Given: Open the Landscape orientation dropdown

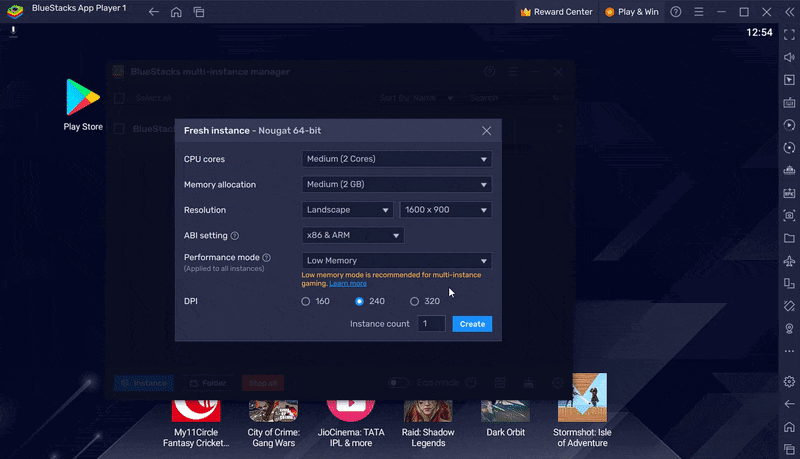Looking at the screenshot, I should pyautogui.click(x=347, y=210).
